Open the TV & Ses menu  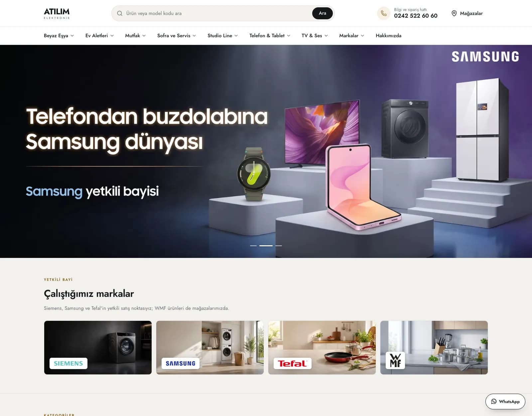click(x=315, y=36)
